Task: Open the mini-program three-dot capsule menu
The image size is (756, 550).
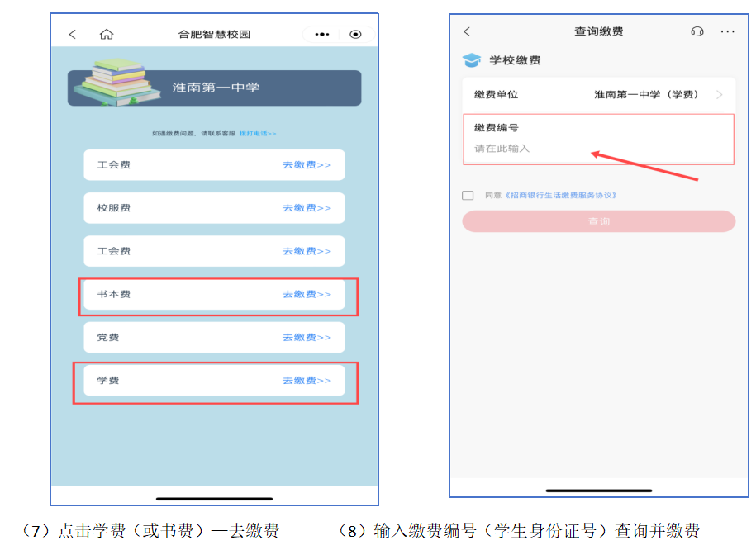Action: tap(322, 34)
